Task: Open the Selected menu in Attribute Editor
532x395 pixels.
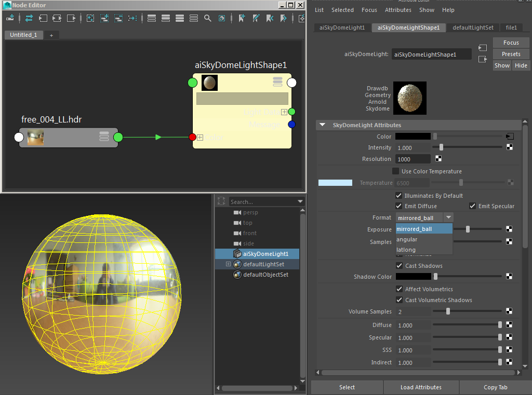Action: click(x=342, y=10)
